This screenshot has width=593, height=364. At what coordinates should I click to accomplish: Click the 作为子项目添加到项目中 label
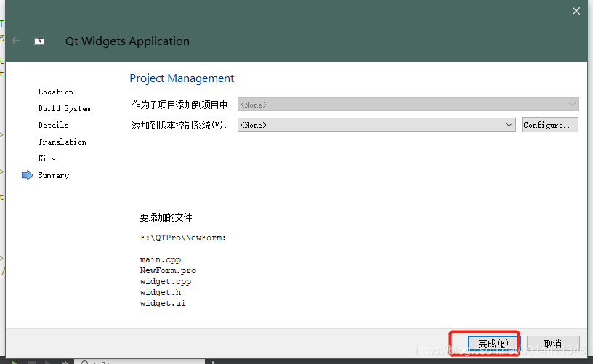click(181, 105)
